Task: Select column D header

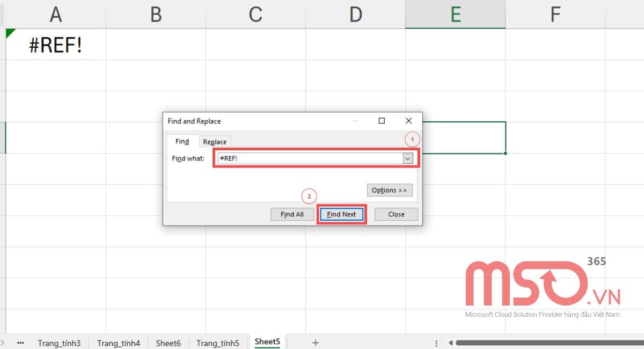Action: coord(355,14)
